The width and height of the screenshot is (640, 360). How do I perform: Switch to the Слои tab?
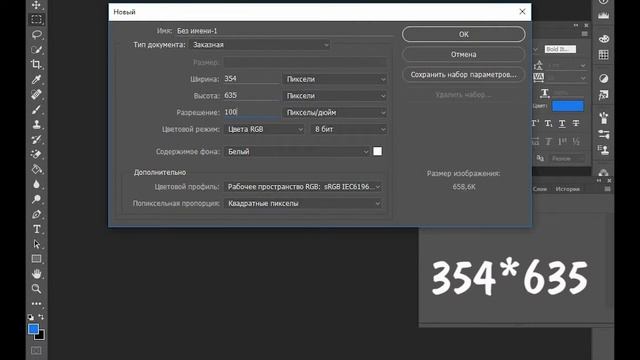click(540, 189)
